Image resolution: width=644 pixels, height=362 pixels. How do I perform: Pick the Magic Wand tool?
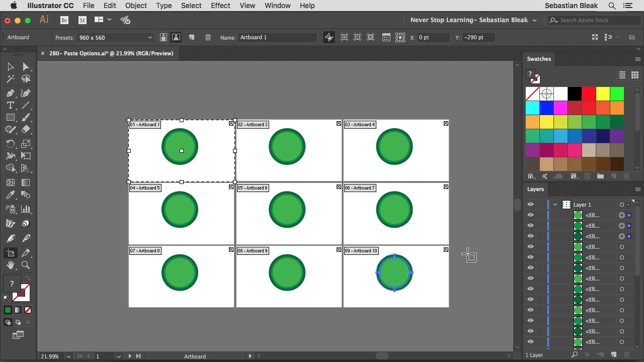pyautogui.click(x=10, y=79)
